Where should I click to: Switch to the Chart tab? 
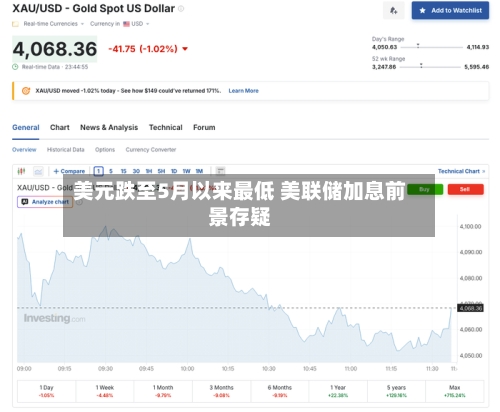tap(60, 128)
